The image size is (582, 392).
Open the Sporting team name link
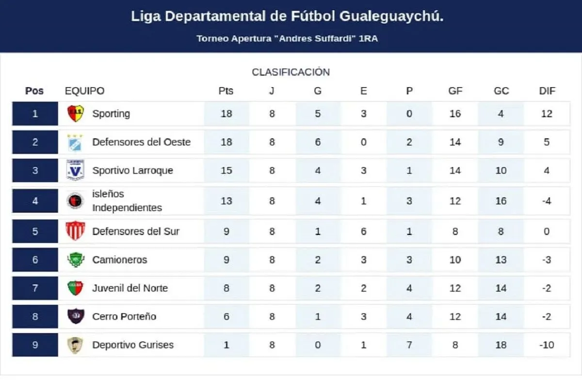[x=111, y=114]
